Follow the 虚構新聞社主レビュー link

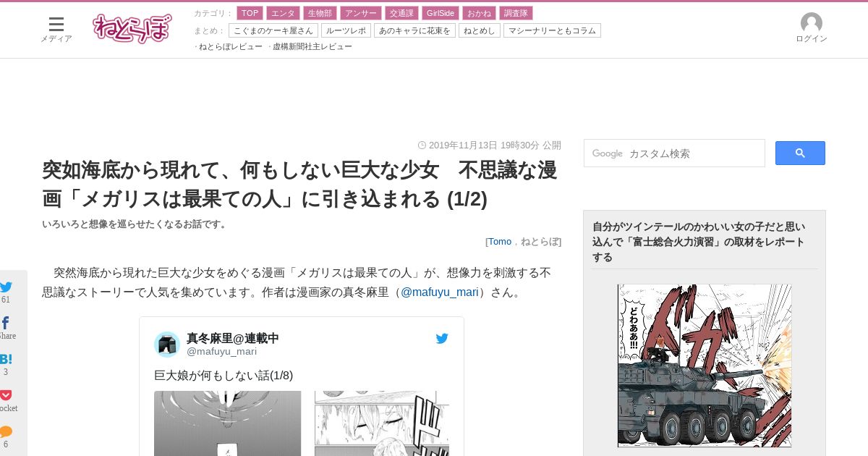(x=312, y=46)
